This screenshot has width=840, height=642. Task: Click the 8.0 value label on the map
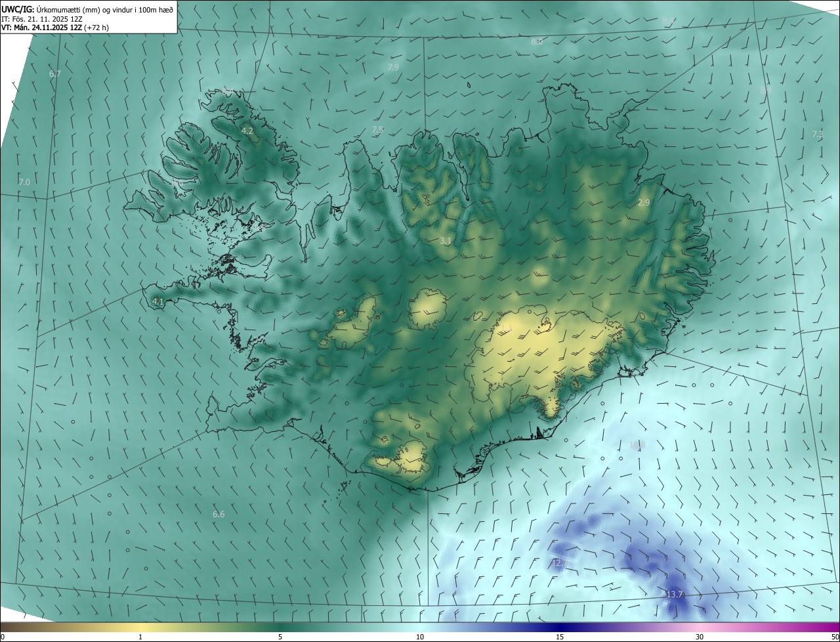tap(537, 41)
